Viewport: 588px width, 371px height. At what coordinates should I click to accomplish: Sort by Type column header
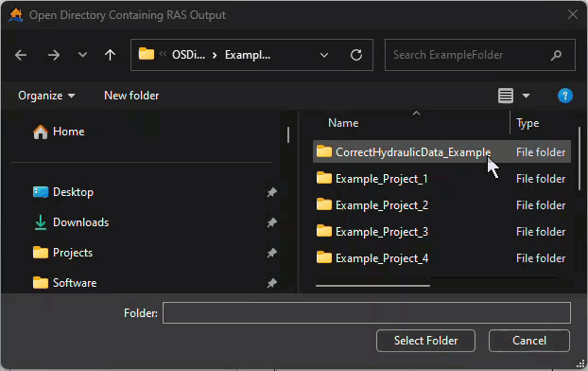[x=527, y=123]
